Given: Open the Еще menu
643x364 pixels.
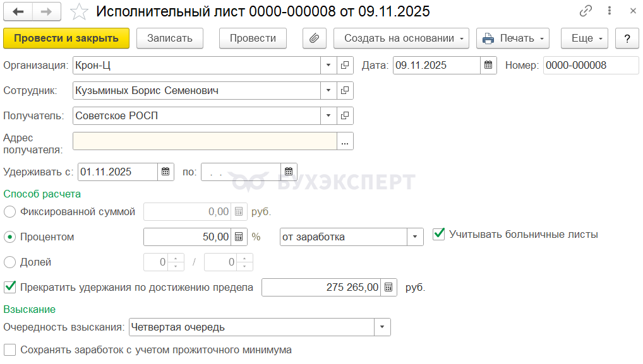Looking at the screenshot, I should point(584,38).
